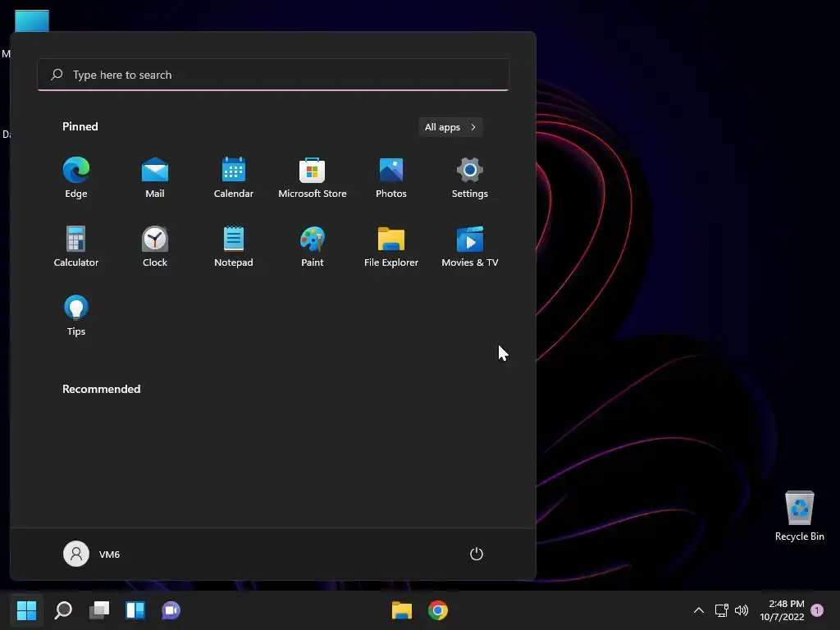Click the "Pinned" heading text
This screenshot has height=630, width=840.
pyautogui.click(x=80, y=126)
